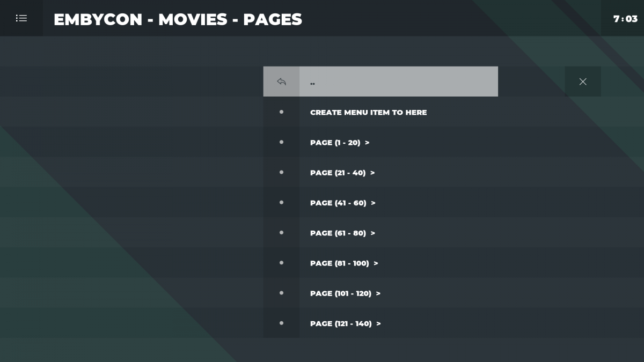Open the list menu icon in header
Screen dimensions: 644x362
[x=21, y=18]
